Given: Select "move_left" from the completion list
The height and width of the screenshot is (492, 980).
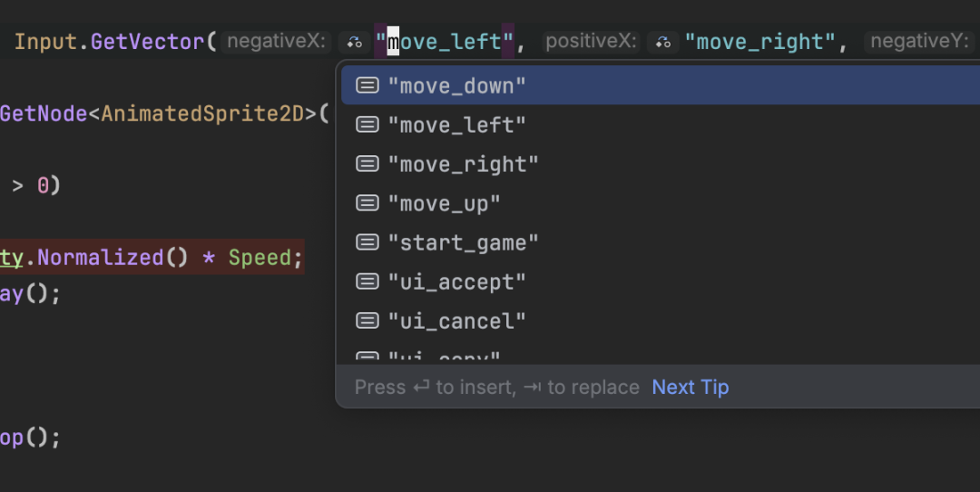Looking at the screenshot, I should pyautogui.click(x=456, y=125).
